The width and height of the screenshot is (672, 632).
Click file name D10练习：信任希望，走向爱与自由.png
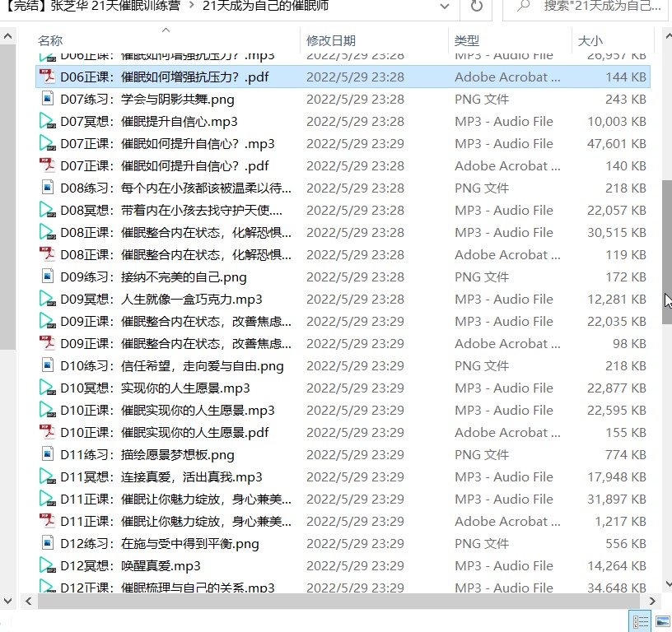[172, 366]
